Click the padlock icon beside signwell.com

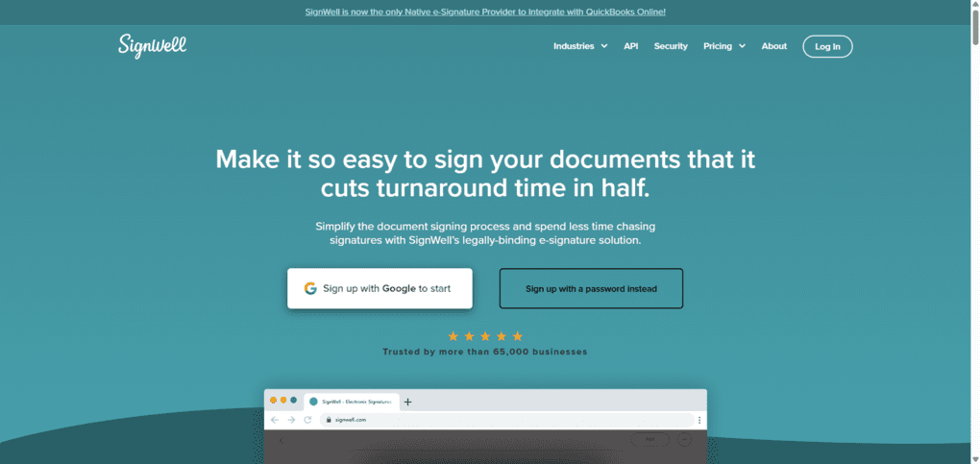click(328, 420)
